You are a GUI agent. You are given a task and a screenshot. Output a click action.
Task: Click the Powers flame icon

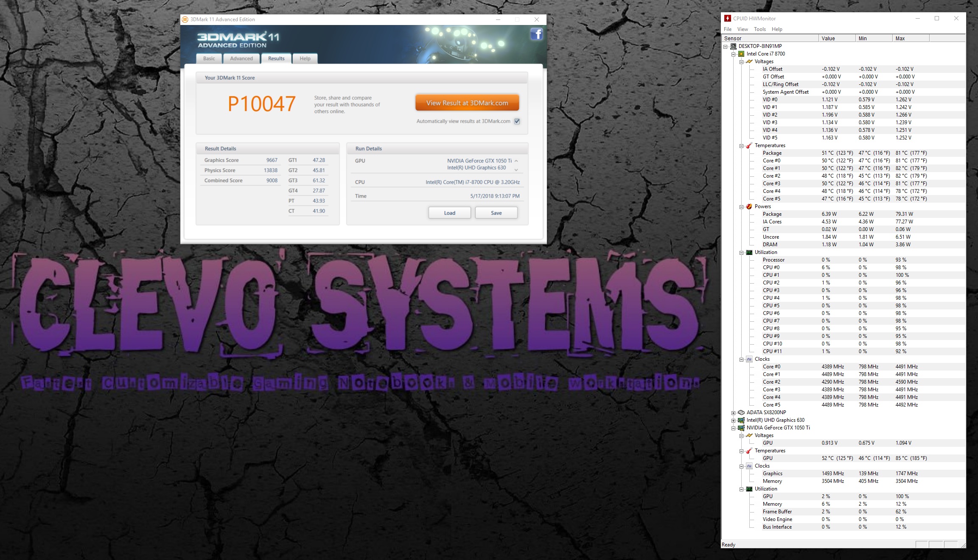pos(749,206)
